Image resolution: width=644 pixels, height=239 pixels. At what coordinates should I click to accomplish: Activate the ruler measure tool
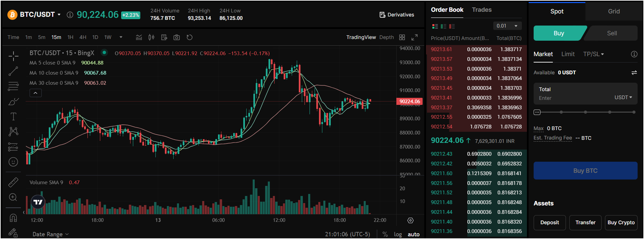coord(13,182)
